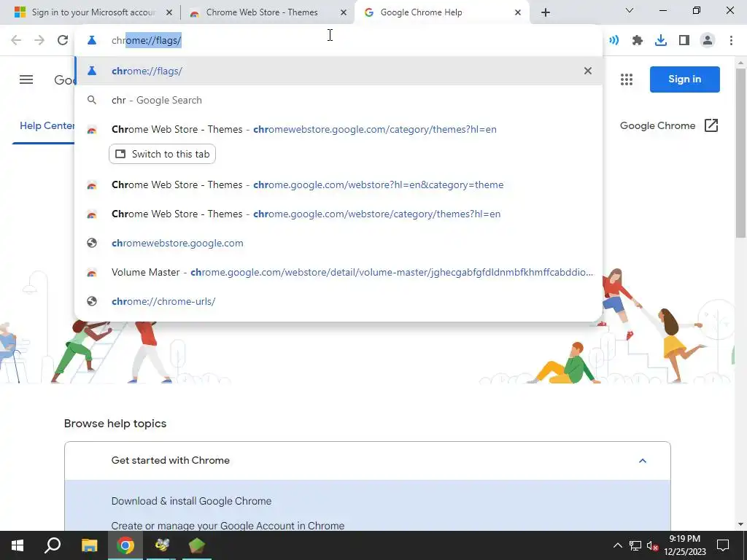The width and height of the screenshot is (747, 560).
Task: Toggle the side panel icon
Action: pyautogui.click(x=684, y=41)
